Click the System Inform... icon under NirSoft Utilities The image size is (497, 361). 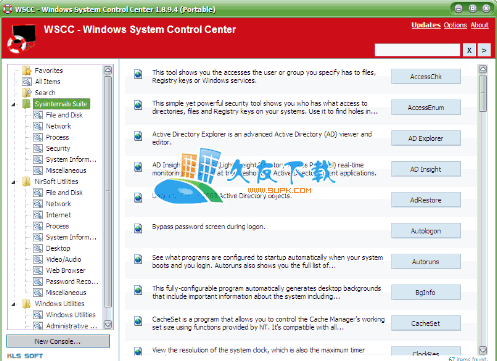38,237
